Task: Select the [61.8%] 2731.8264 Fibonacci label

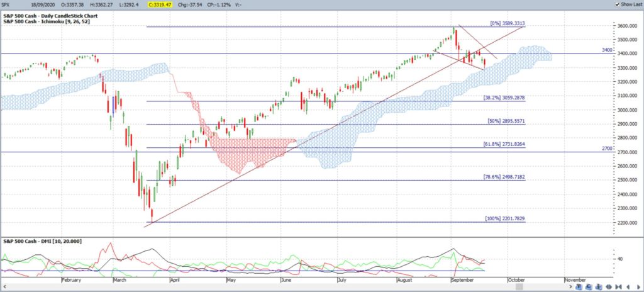Action: 504,144
